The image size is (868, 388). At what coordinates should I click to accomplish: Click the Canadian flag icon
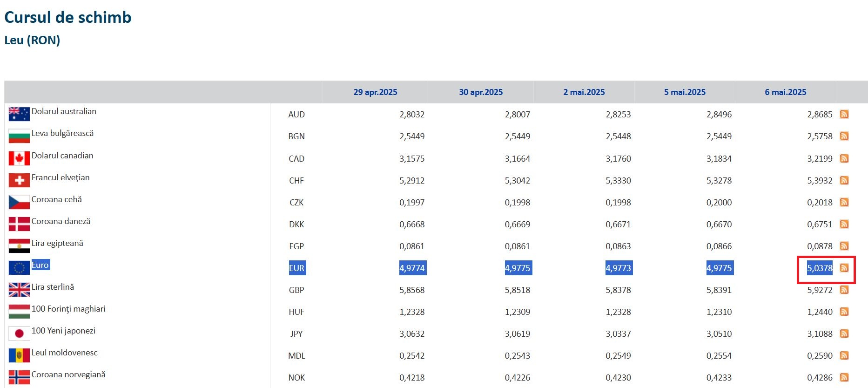19,158
